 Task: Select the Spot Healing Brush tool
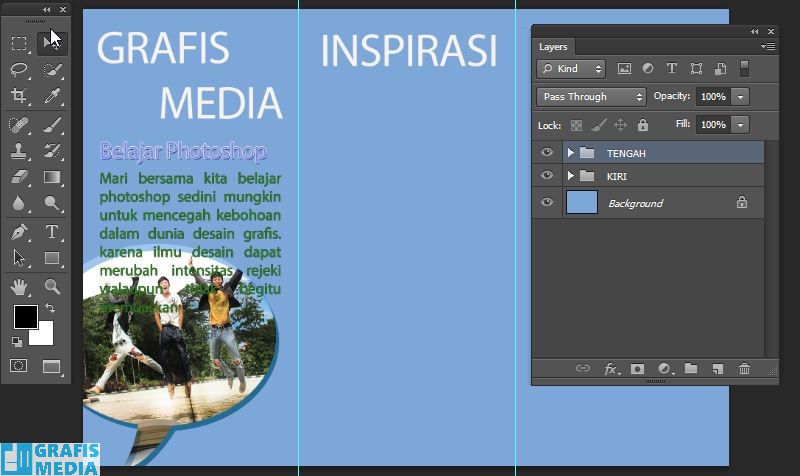coord(19,125)
